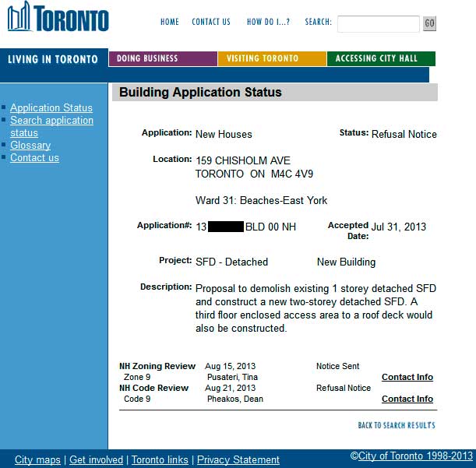
Task: Click the NH Zoning Review row label
Action: click(157, 366)
